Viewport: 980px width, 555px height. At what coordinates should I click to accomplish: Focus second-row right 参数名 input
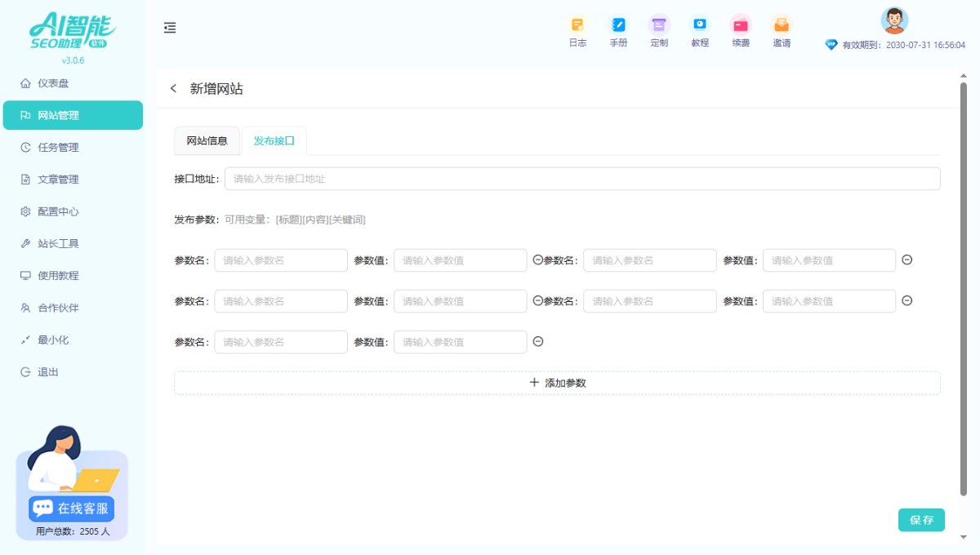tap(650, 301)
